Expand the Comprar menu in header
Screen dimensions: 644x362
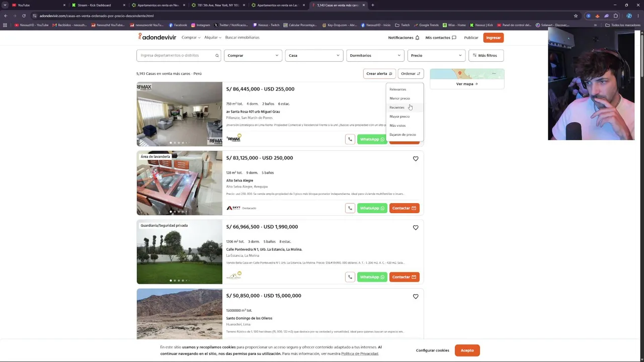(x=191, y=38)
